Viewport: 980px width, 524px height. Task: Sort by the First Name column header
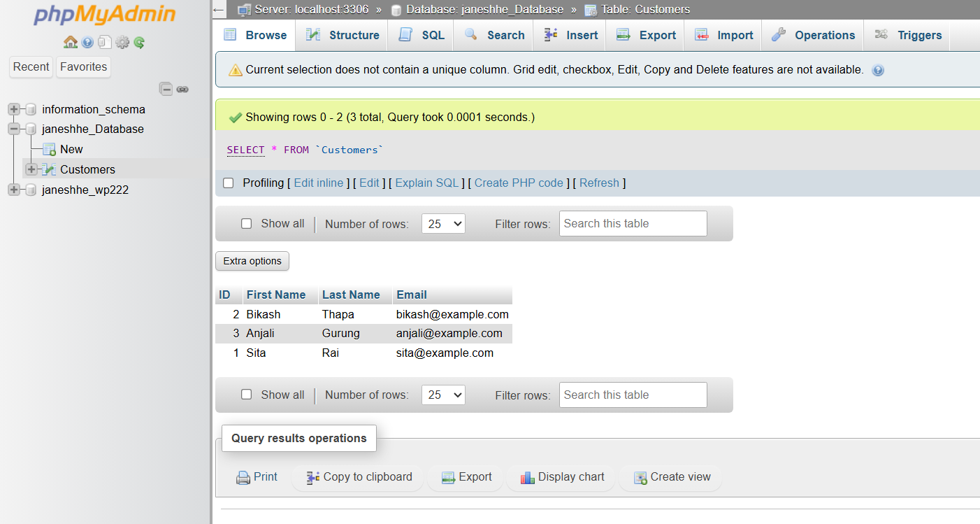(x=276, y=295)
